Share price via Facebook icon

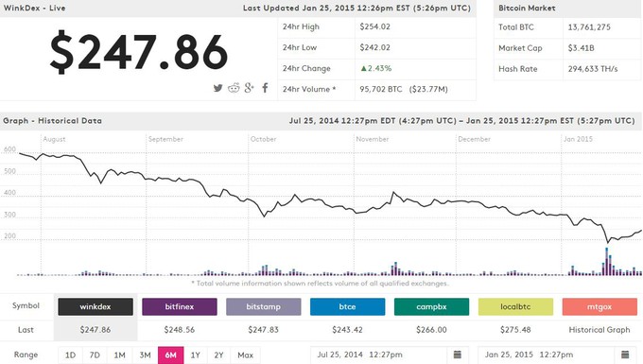[266, 88]
